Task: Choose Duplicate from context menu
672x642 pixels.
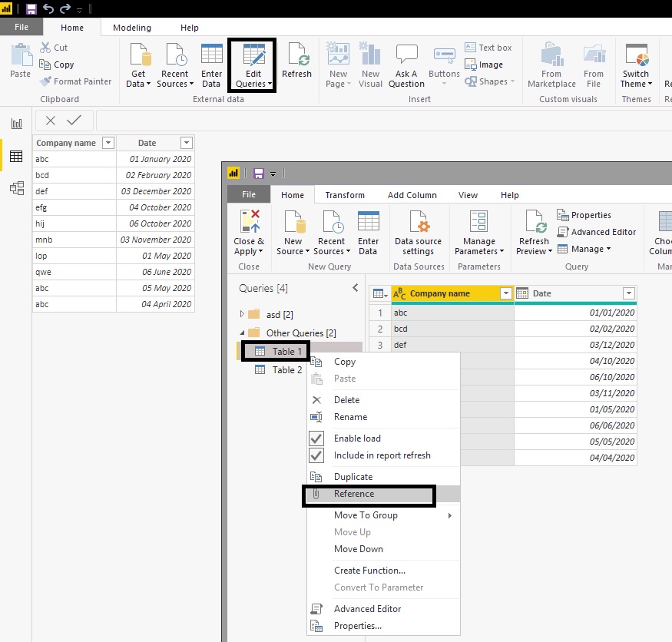Action: (383, 477)
